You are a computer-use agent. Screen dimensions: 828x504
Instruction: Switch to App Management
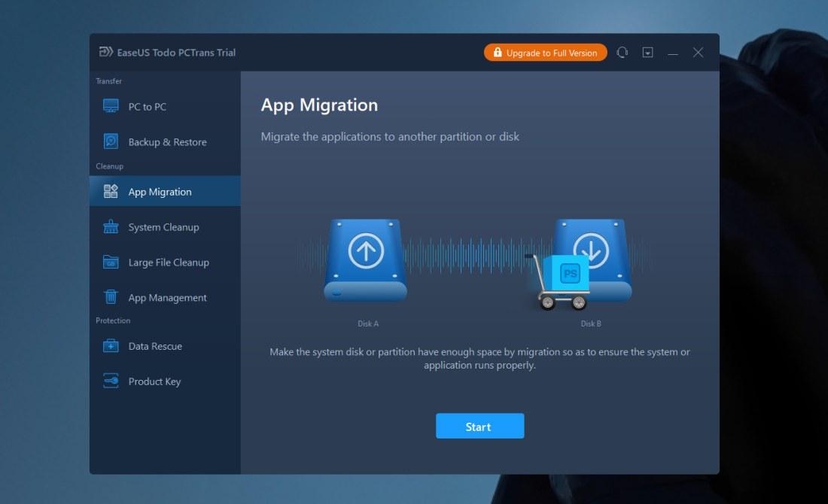point(165,298)
